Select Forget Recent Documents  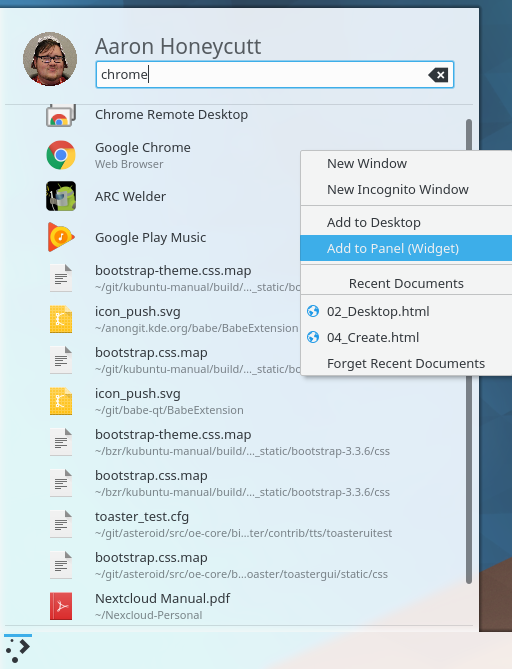(406, 364)
